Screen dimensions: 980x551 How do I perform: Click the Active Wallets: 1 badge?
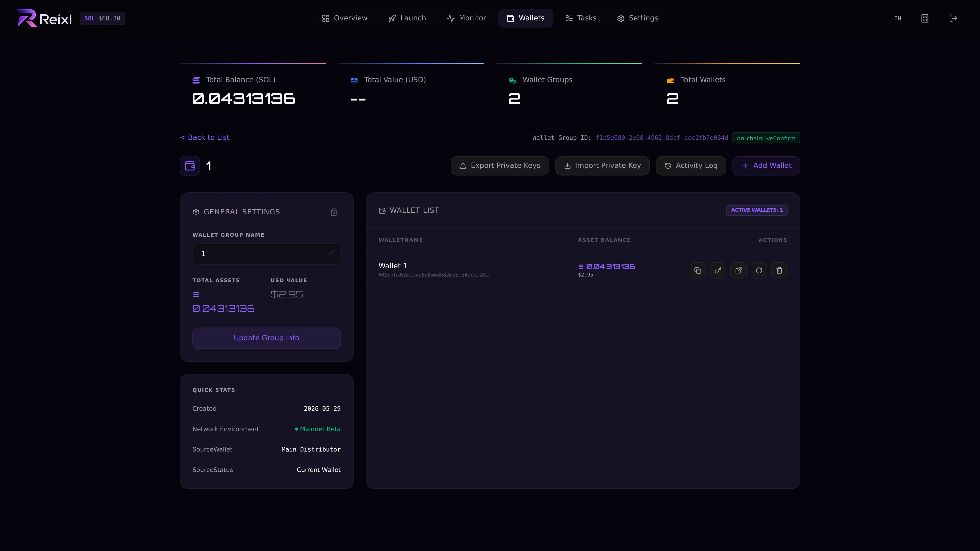point(757,210)
